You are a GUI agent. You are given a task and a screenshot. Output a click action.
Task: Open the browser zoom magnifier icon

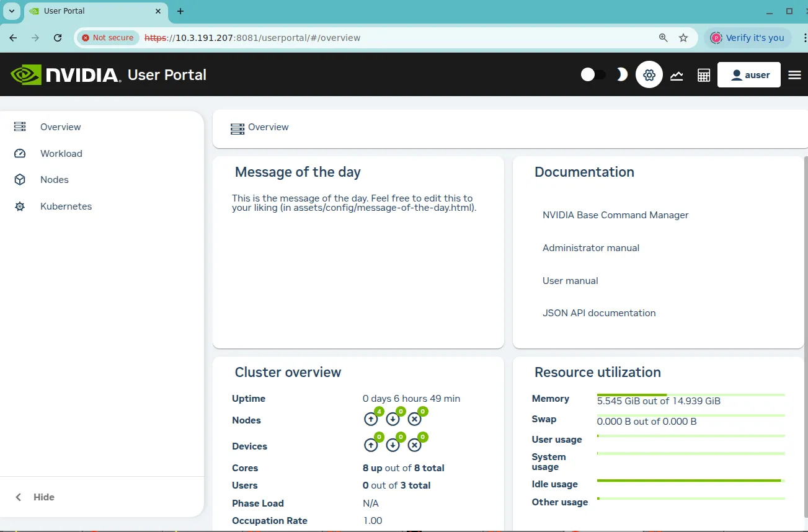[x=664, y=38]
